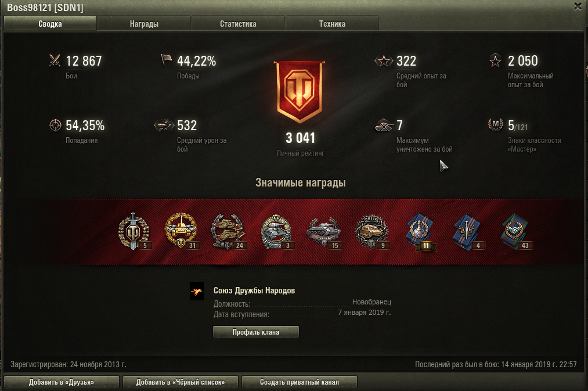This screenshot has width=588, height=391.
Task: Click the gray tank badge with 3
Action: 277,232
